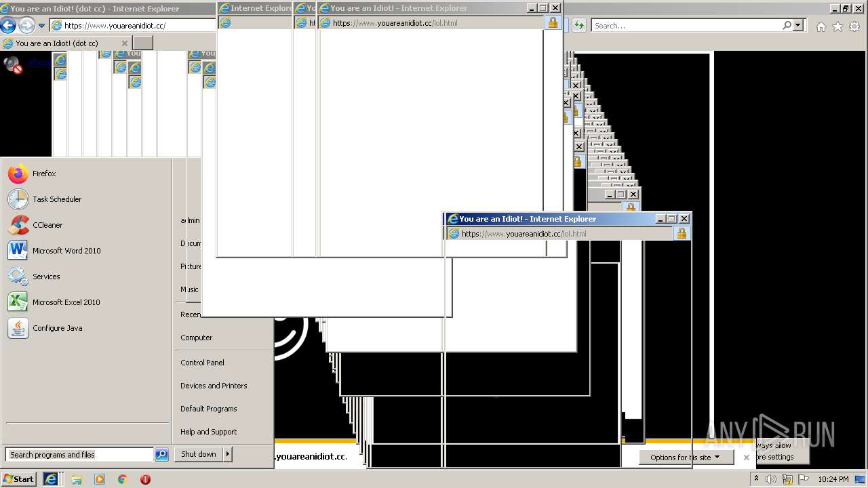Show hidden tray icons arrow
Image resolution: width=868 pixels, height=488 pixels.
[756, 479]
